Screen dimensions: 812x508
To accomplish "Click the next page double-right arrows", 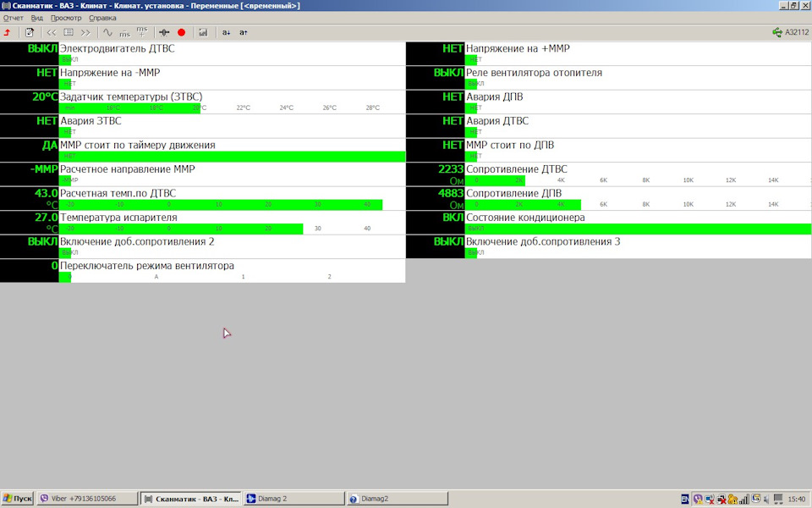I will pos(85,33).
